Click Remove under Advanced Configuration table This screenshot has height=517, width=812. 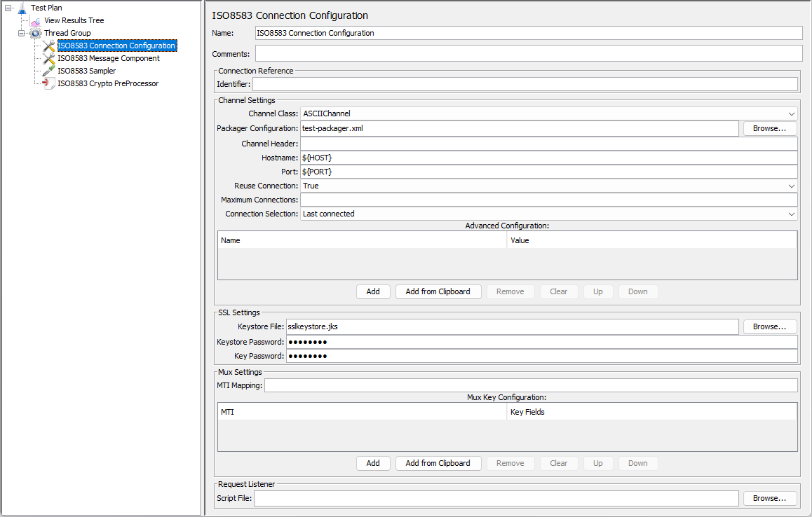point(510,292)
